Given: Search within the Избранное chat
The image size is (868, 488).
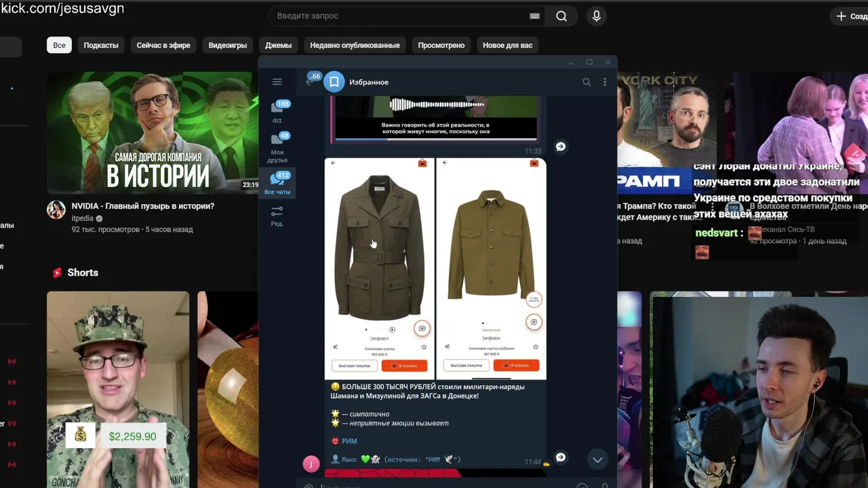Looking at the screenshot, I should click(x=587, y=82).
